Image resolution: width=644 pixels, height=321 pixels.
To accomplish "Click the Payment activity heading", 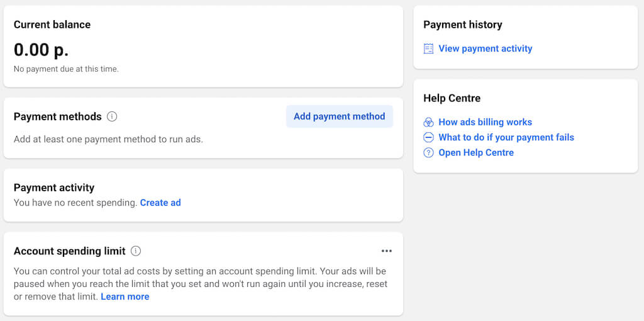I will [54, 188].
